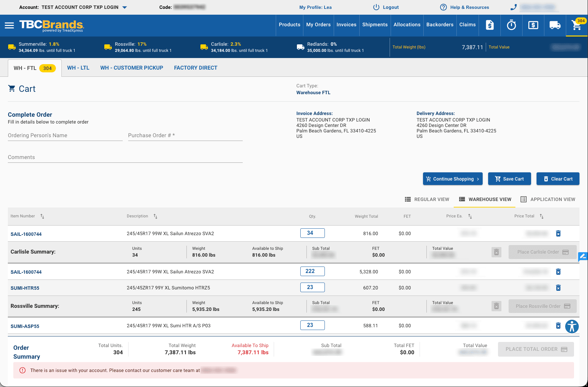Go to Allocations menu
The image size is (588, 387).
tap(407, 25)
